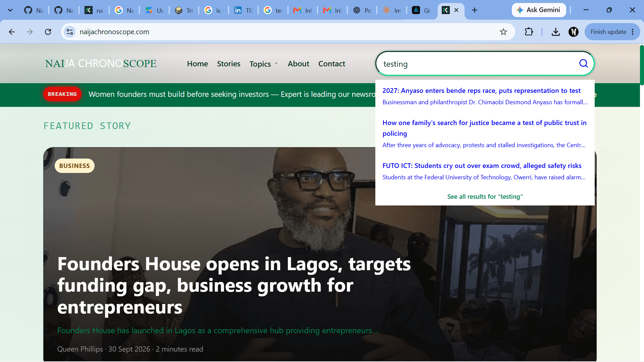Close the active naijachronoscope tab
The height and width of the screenshot is (362, 644).
coord(457,10)
